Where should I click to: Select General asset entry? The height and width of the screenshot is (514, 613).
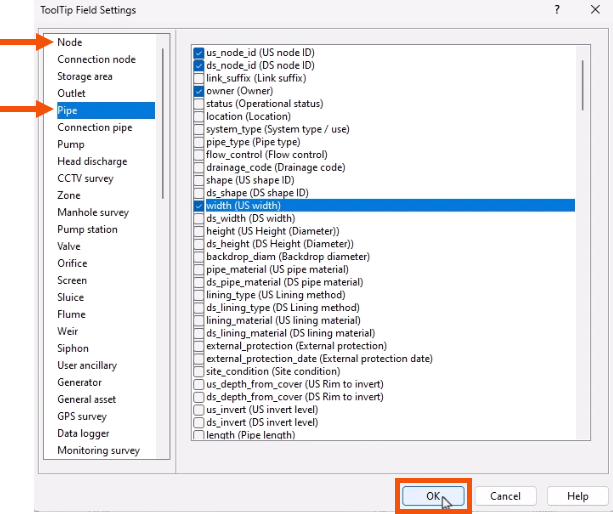[x=86, y=399]
